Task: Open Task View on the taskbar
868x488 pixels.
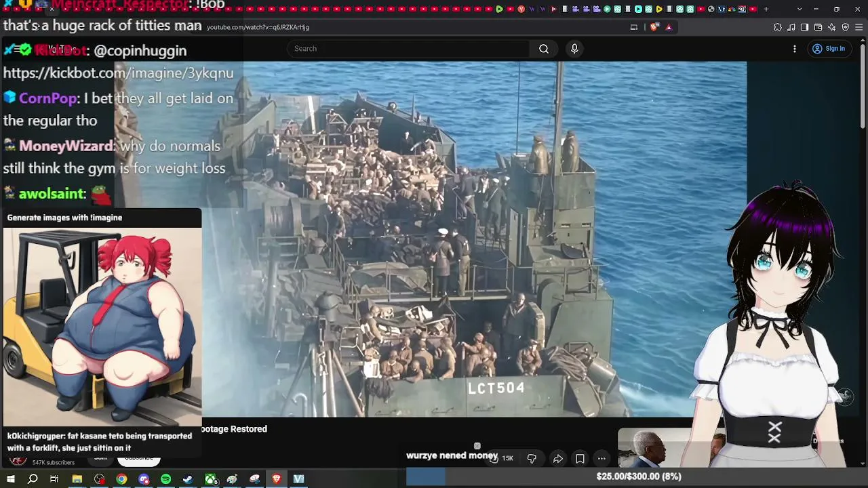Action: [x=54, y=479]
